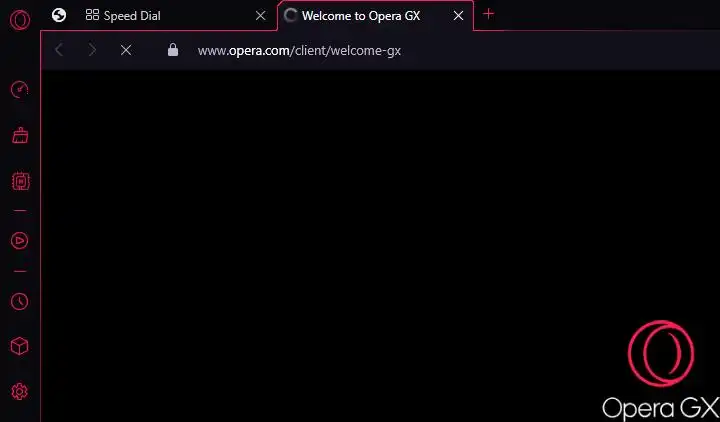Image resolution: width=720 pixels, height=422 pixels.
Task: Go forward to the next page
Action: tap(92, 50)
